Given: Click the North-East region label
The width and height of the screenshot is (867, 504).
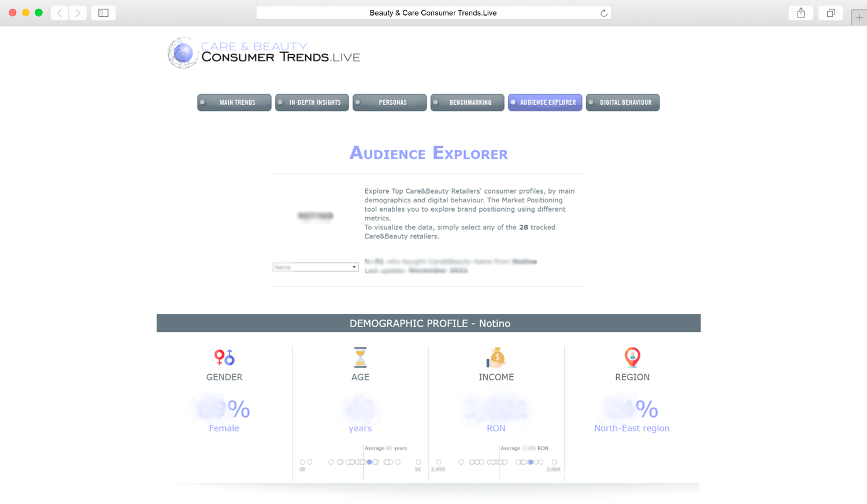Looking at the screenshot, I should [x=632, y=428].
